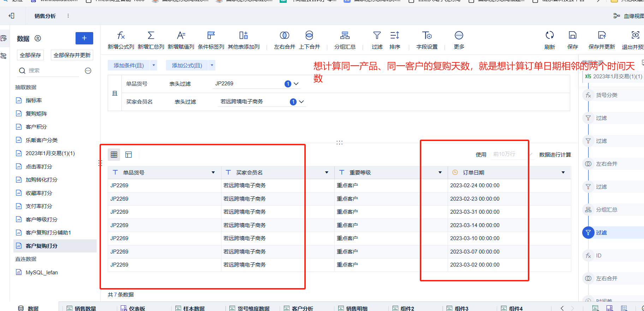The width and height of the screenshot is (644, 311).
Task: Click the 保存 save icon
Action: [x=573, y=35]
